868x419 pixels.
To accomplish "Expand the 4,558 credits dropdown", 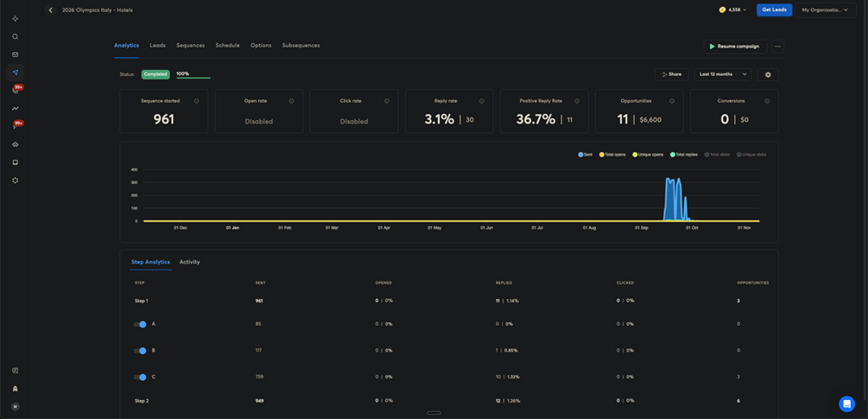I will (733, 10).
